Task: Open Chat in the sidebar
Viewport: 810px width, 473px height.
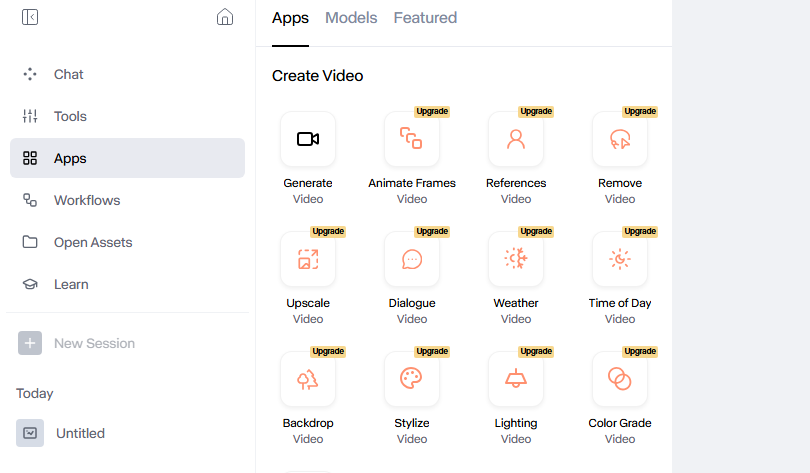Action: tap(68, 74)
